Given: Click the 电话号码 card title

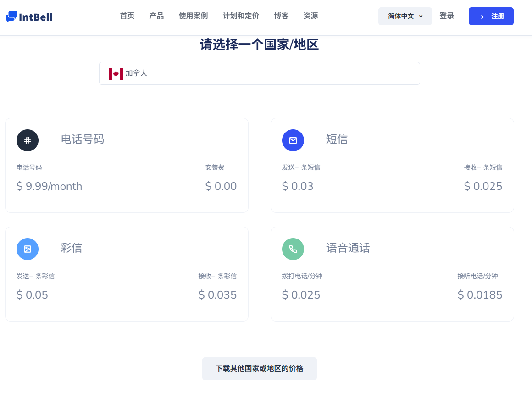Looking at the screenshot, I should point(83,139).
